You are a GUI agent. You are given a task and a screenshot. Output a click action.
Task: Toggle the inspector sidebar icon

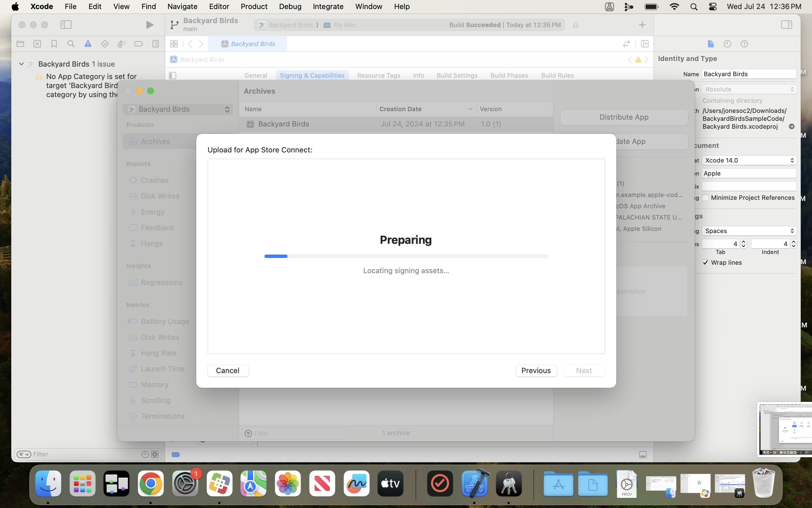click(787, 25)
